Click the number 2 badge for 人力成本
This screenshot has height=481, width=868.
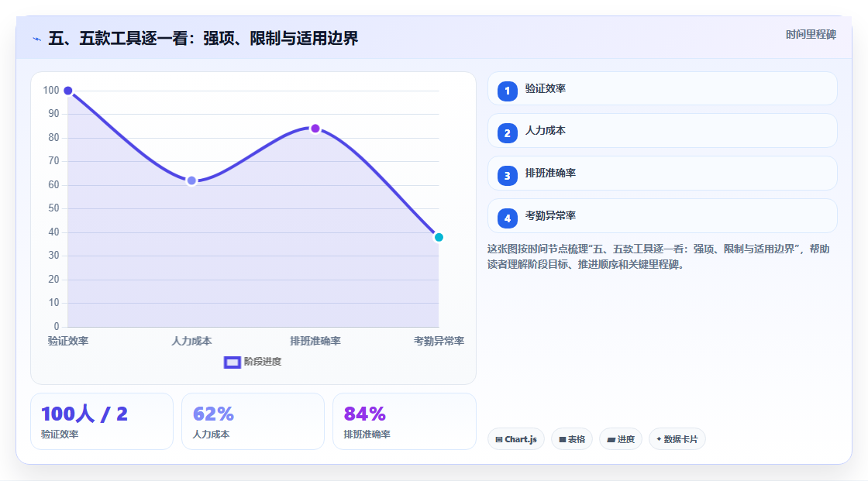pos(507,133)
